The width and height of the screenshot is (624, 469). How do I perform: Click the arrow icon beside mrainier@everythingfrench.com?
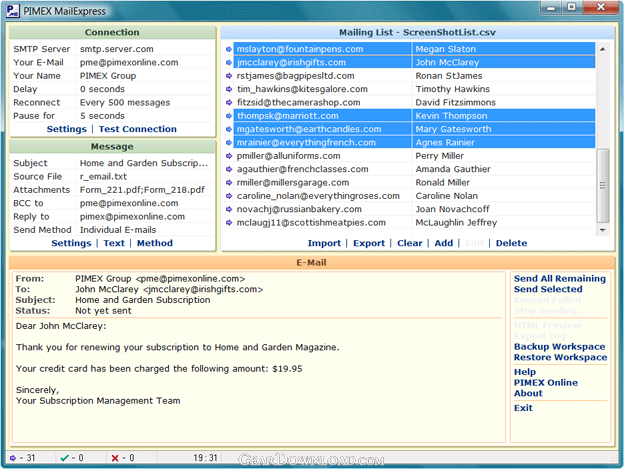[x=229, y=142]
